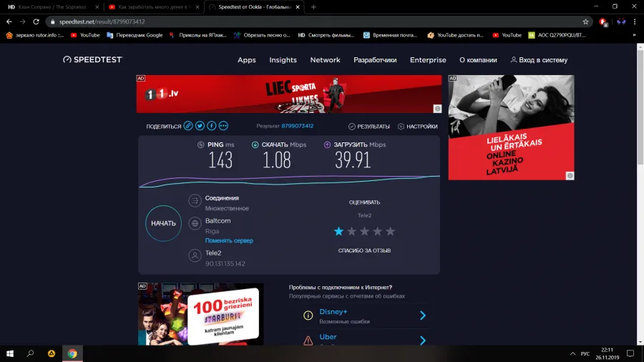Open the Временная почта bookmark
The width and height of the screenshot is (644, 362).
390,35
